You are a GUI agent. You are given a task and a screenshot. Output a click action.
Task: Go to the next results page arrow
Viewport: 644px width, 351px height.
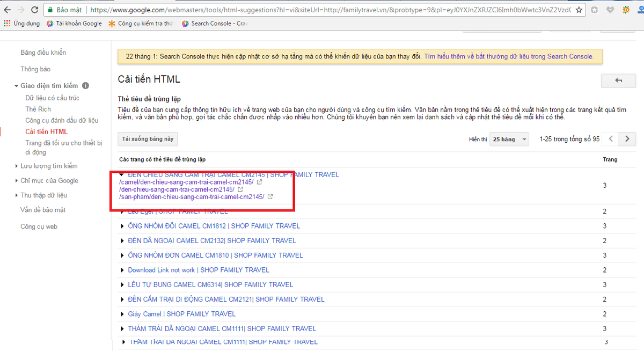627,139
